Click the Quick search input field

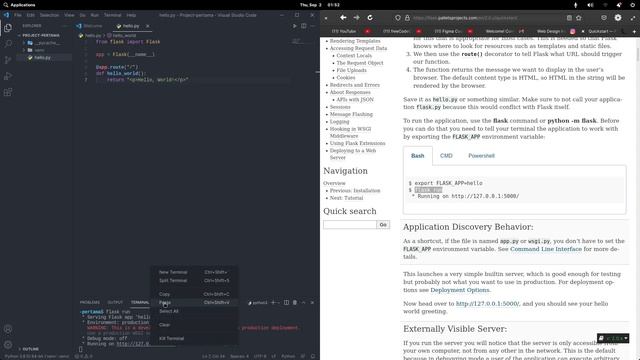pos(350,224)
